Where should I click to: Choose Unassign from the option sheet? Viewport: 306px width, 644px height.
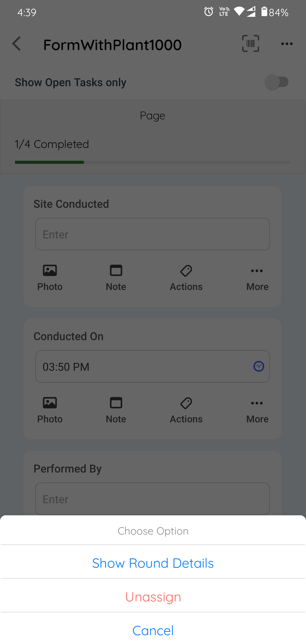[153, 597]
